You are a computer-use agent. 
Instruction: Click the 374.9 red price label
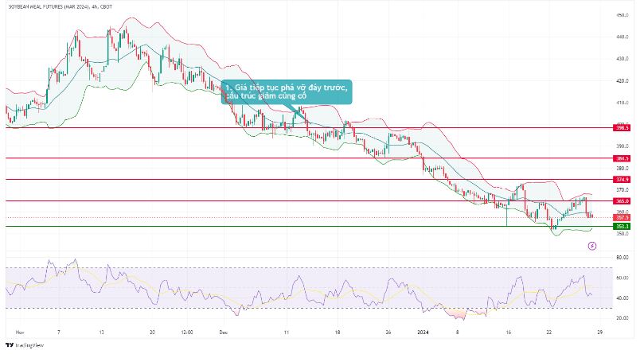[x=623, y=180]
